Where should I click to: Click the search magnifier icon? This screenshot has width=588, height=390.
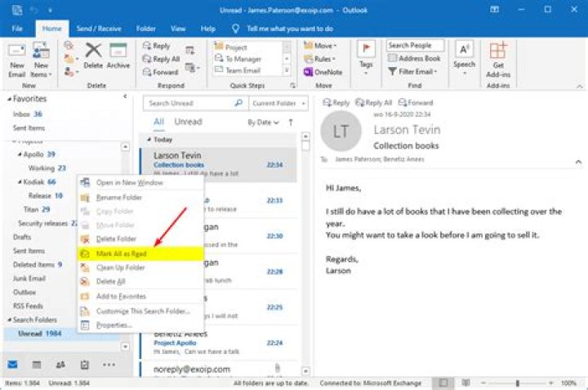(238, 103)
